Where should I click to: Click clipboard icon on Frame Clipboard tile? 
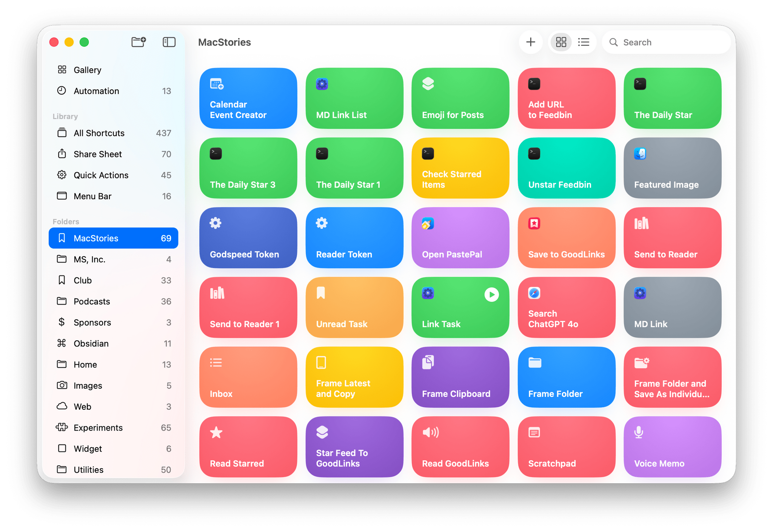click(x=428, y=363)
